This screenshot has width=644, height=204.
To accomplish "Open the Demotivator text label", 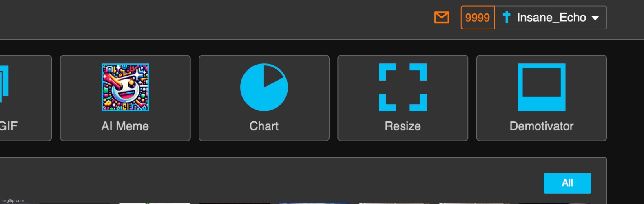I will tap(542, 126).
